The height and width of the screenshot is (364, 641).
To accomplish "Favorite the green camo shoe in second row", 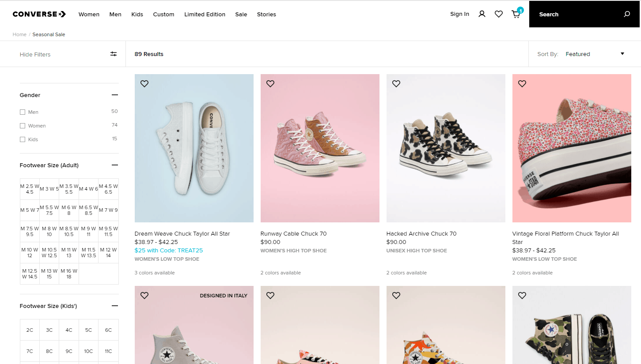I will (x=522, y=295).
